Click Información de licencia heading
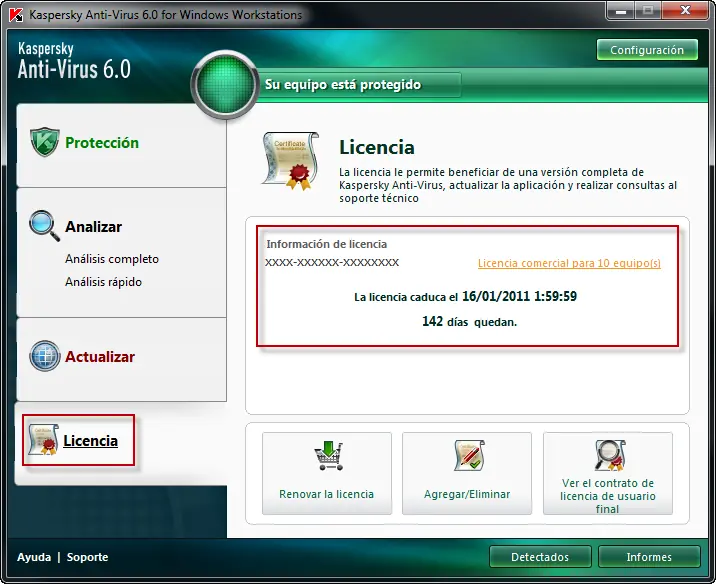716x584 pixels. 326,244
